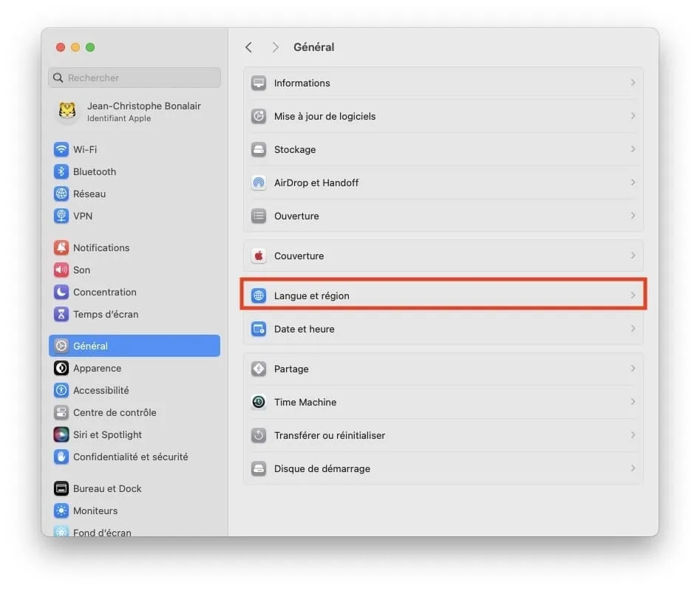This screenshot has height=591, width=700.
Task: Expand the Stockage row chevron
Action: point(633,149)
